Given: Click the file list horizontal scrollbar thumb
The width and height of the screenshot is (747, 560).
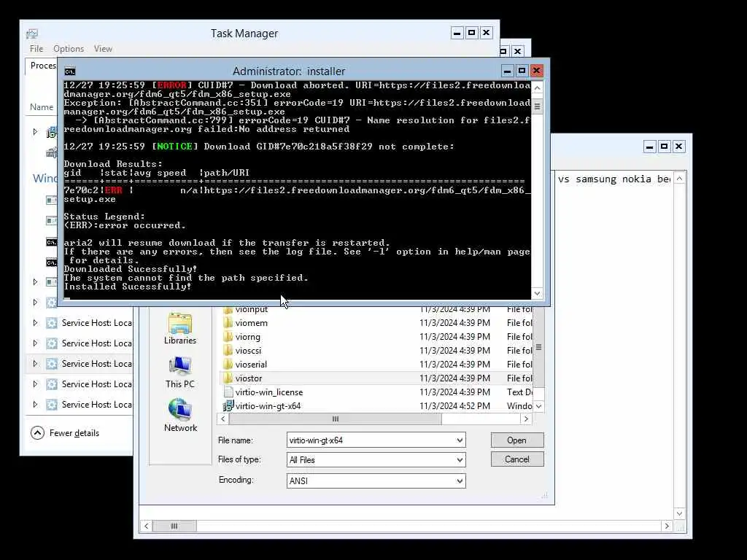Looking at the screenshot, I should (336, 419).
